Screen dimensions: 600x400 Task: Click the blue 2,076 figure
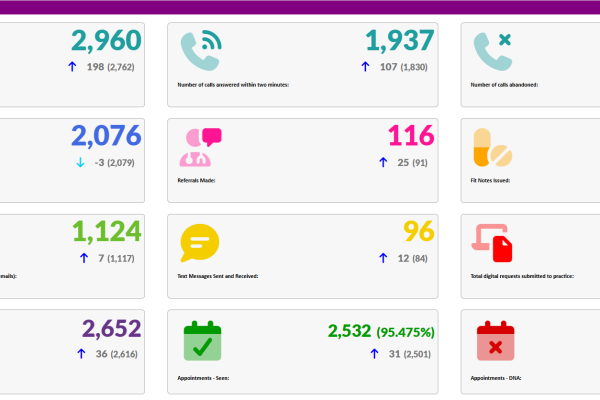106,136
